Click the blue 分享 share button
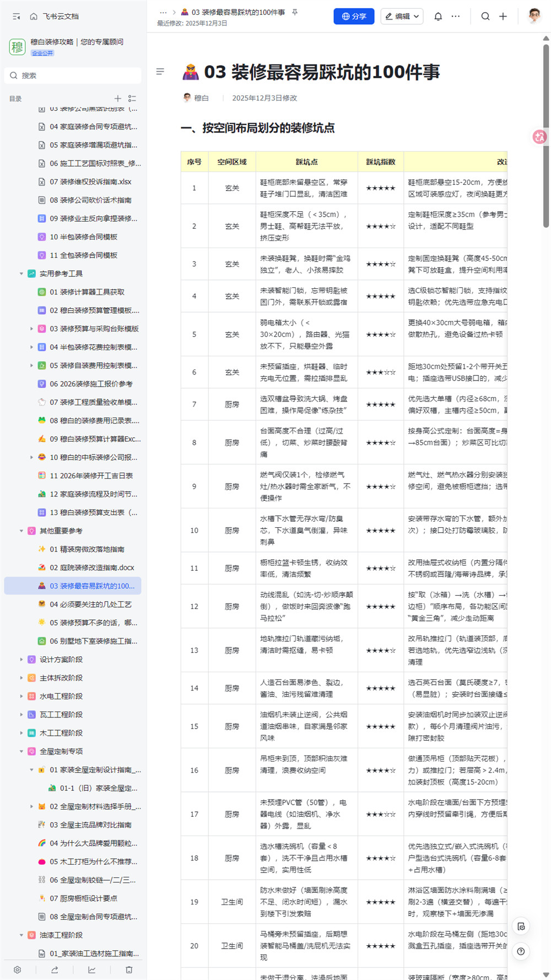The width and height of the screenshot is (551, 980). pos(354,17)
